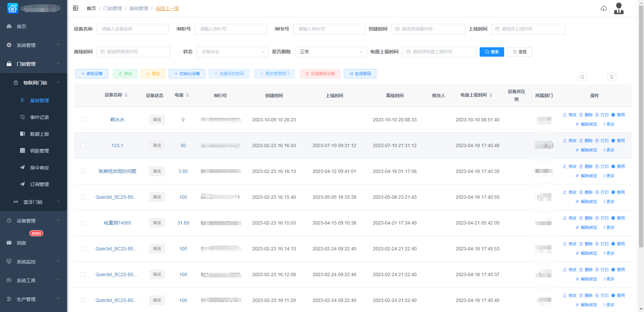Click the cloud download icon in header
This screenshot has width=644, height=312.
pyautogui.click(x=604, y=8)
